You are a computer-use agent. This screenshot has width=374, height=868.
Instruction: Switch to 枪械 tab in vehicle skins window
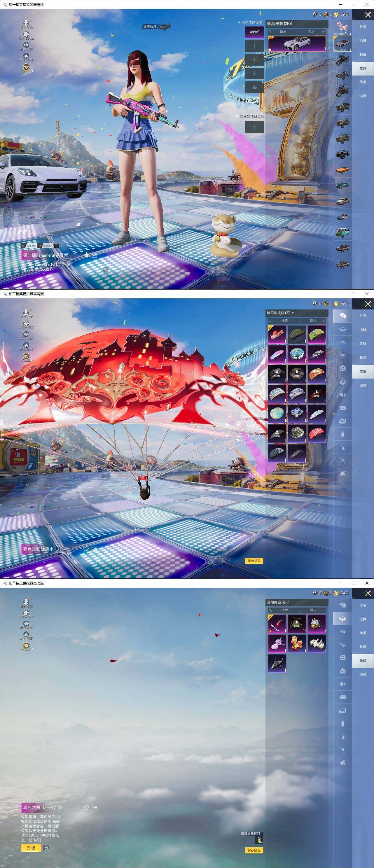point(363,41)
